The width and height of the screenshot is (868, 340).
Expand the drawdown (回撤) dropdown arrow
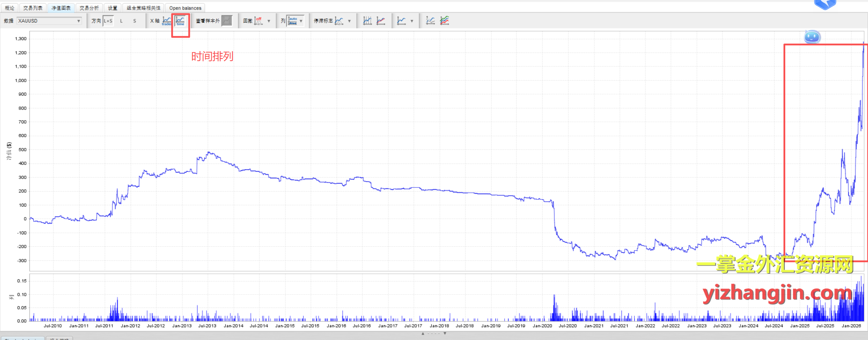pyautogui.click(x=269, y=21)
